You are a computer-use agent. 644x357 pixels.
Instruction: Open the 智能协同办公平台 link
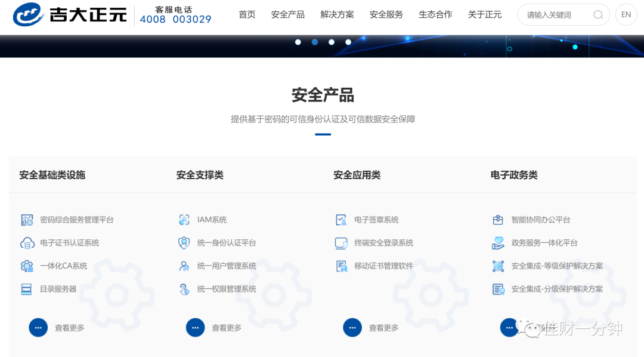[540, 220]
